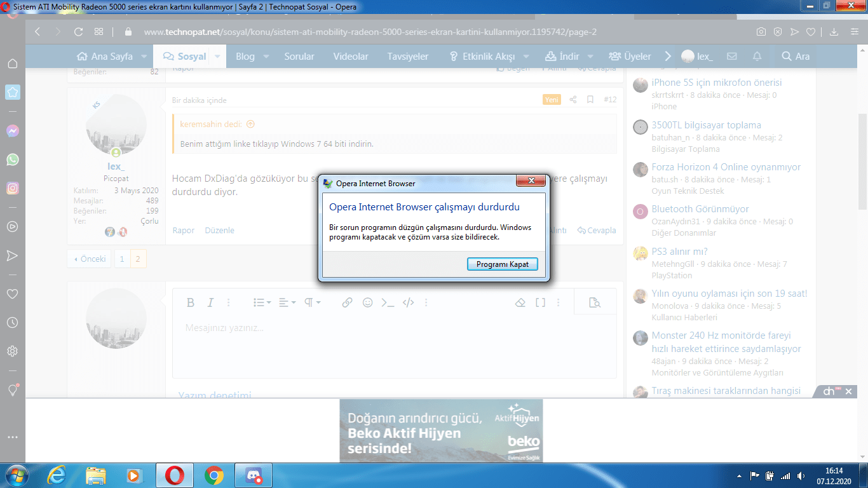Insert a link with the chain icon
Image resolution: width=868 pixels, height=488 pixels.
click(x=347, y=302)
